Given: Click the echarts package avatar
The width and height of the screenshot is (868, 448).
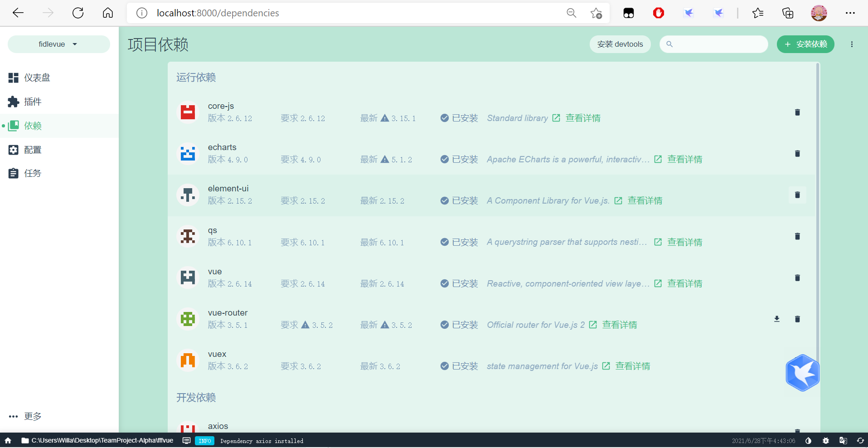Looking at the screenshot, I should coord(188,153).
